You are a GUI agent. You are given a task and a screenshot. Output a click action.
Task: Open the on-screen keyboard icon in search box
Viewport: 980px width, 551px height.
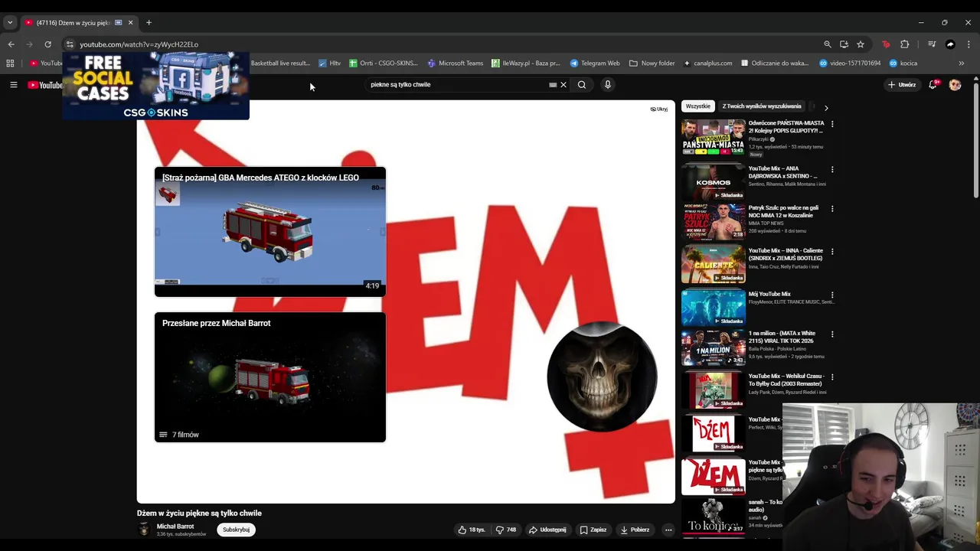click(553, 85)
